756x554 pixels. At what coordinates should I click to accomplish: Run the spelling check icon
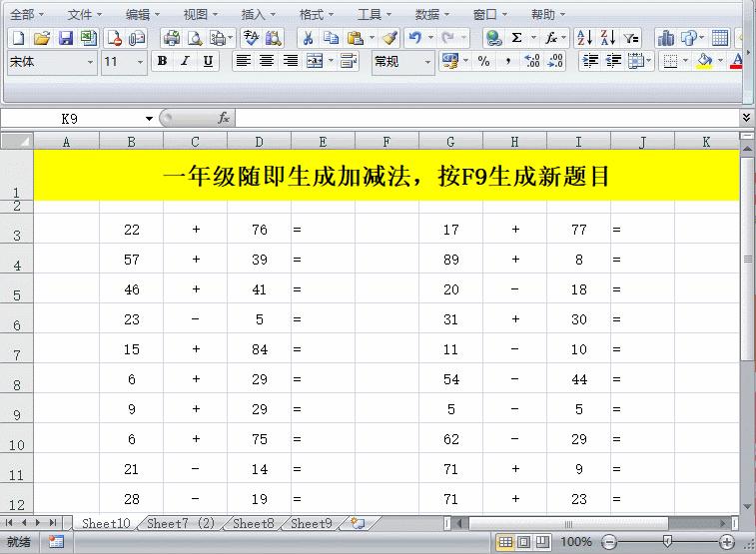click(251, 38)
